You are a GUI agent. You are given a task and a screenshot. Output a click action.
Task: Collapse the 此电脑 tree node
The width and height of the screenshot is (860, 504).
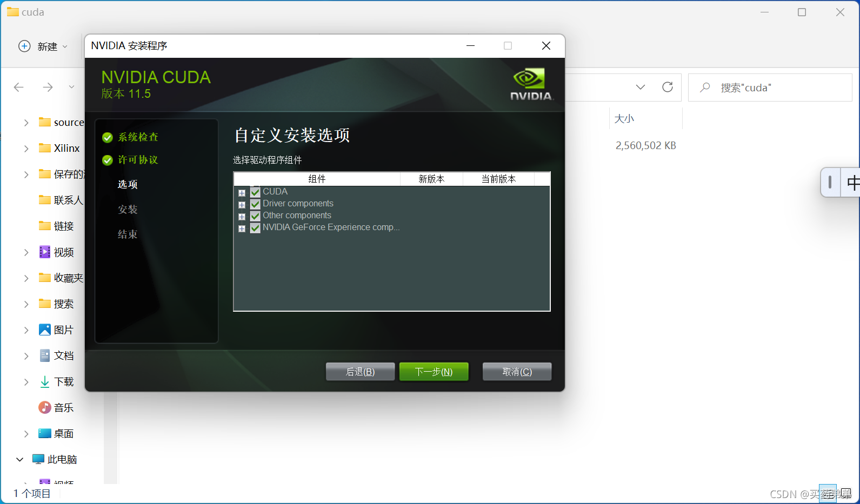[x=19, y=459]
